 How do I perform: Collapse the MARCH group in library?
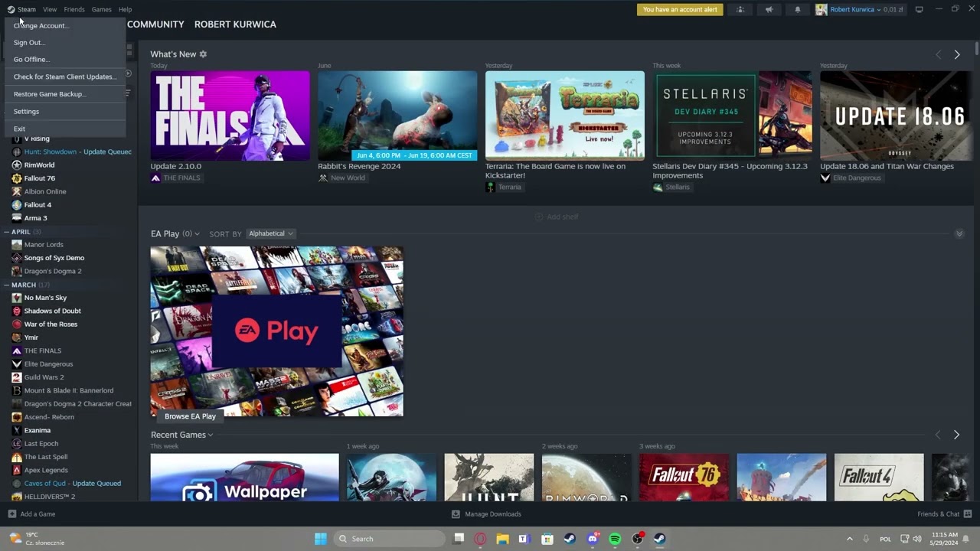[x=7, y=285]
